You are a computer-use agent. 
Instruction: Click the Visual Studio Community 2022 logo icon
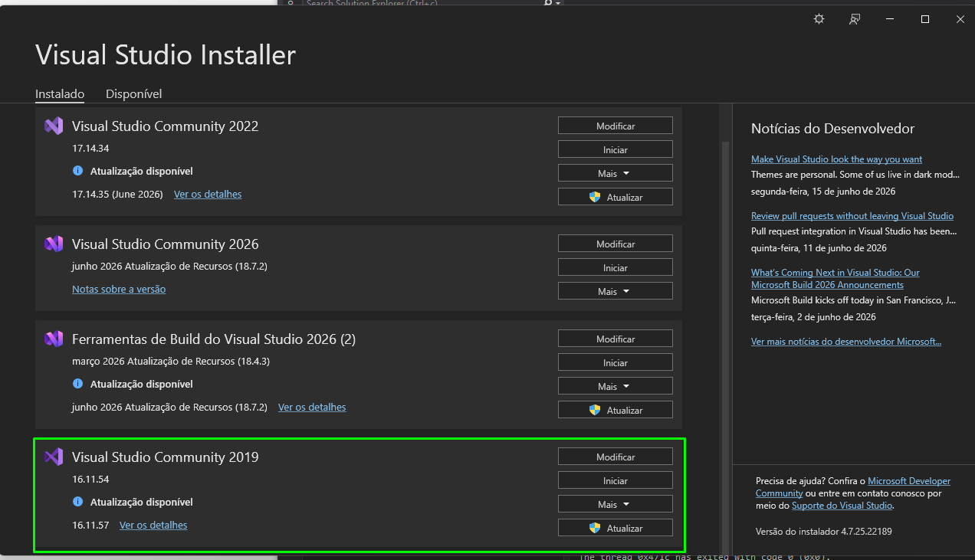(x=54, y=126)
